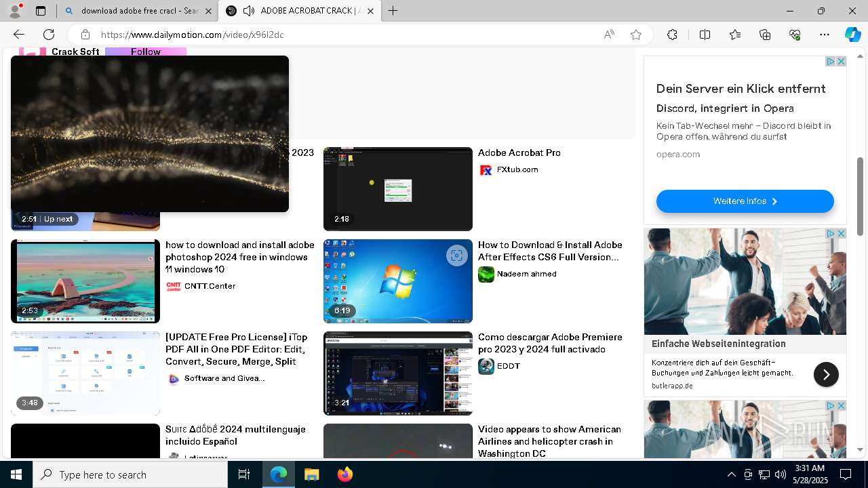Viewport: 868px width, 488px height.
Task: Click visual search icon on After Effects thumbnail
Action: pyautogui.click(x=456, y=255)
